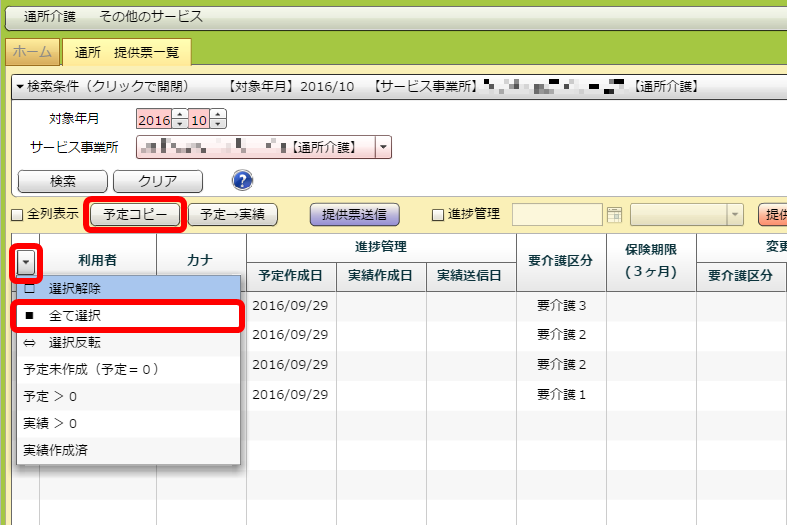Select 実績作成済 from the menu
The width and height of the screenshot is (787, 525).
coord(56,450)
